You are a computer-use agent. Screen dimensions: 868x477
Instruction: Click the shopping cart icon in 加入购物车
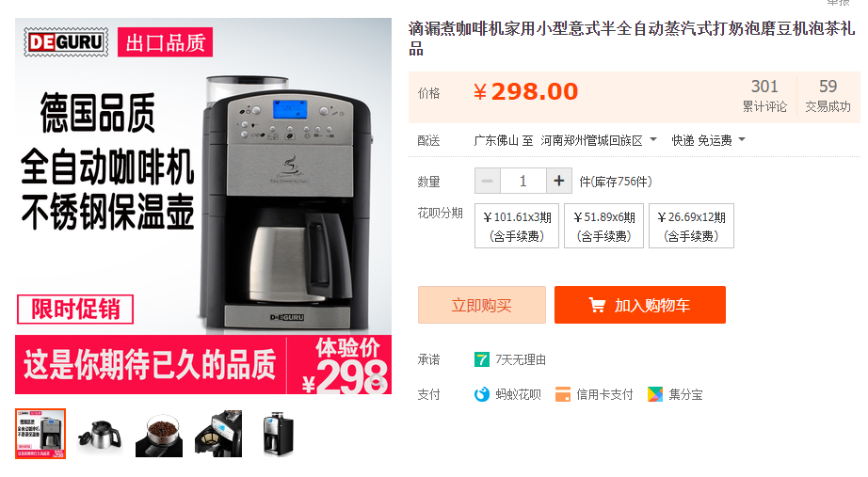click(x=597, y=305)
